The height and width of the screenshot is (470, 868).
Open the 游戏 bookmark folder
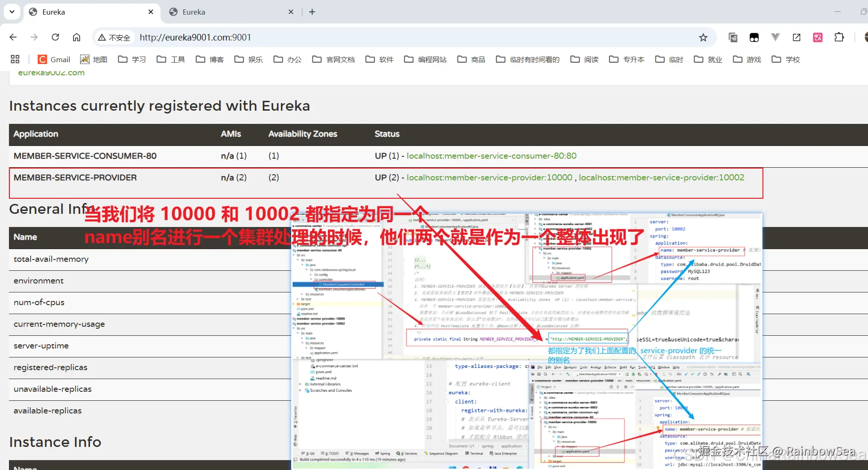747,59
